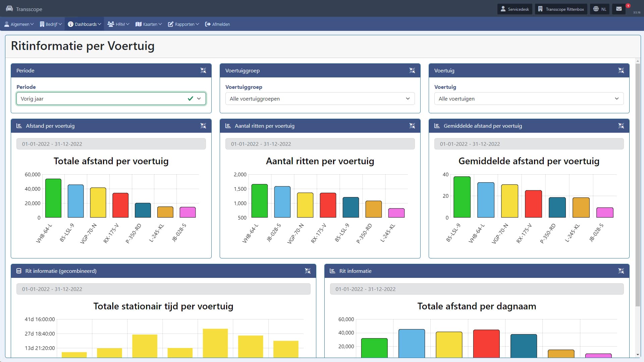The width and height of the screenshot is (644, 362).
Task: Click the Gemiddelde afstand per voertuig chart title
Action: 529,161
